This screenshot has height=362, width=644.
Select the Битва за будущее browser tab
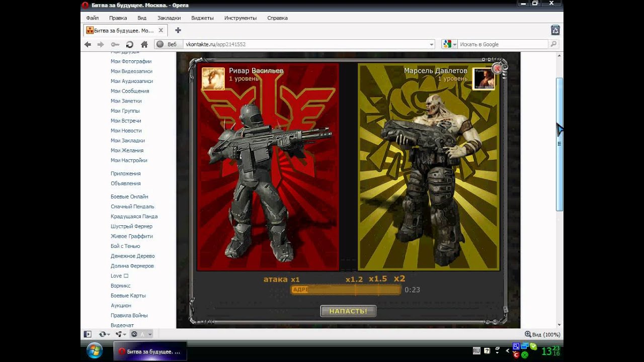126,31
